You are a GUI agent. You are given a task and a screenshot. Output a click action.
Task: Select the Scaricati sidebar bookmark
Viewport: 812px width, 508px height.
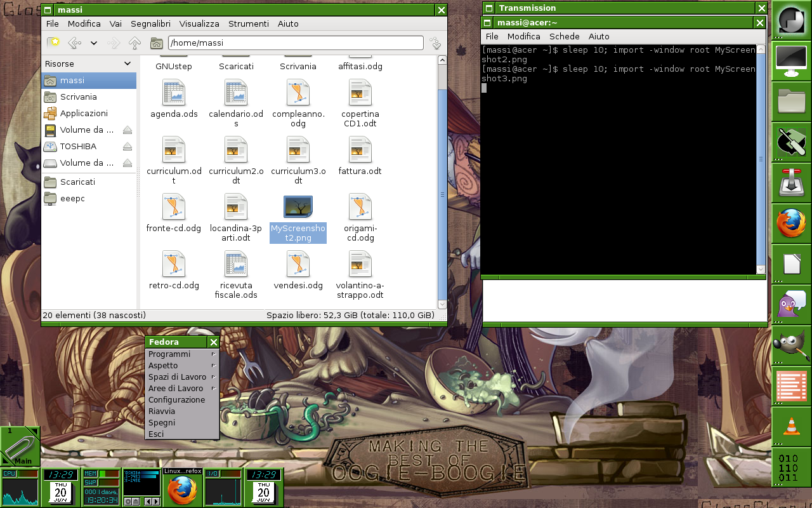pyautogui.click(x=89, y=182)
